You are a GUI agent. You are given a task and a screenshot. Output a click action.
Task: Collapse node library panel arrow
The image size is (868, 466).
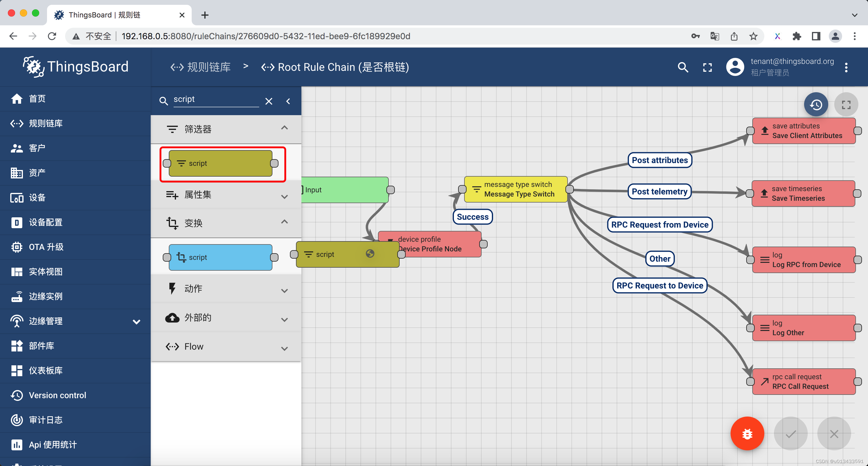click(x=288, y=101)
